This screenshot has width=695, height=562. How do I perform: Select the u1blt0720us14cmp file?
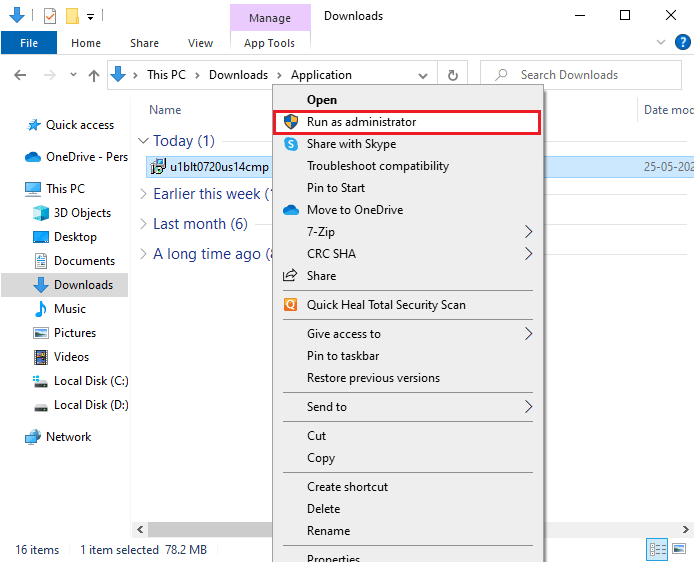pos(209,167)
